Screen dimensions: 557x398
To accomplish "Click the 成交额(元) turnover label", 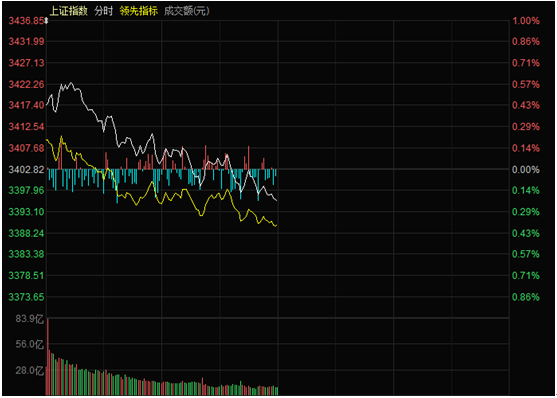I will (x=186, y=11).
